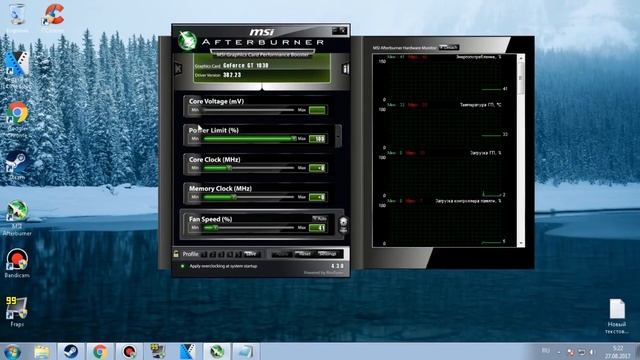Select profile slot 2
The image size is (640, 360).
coord(213,254)
